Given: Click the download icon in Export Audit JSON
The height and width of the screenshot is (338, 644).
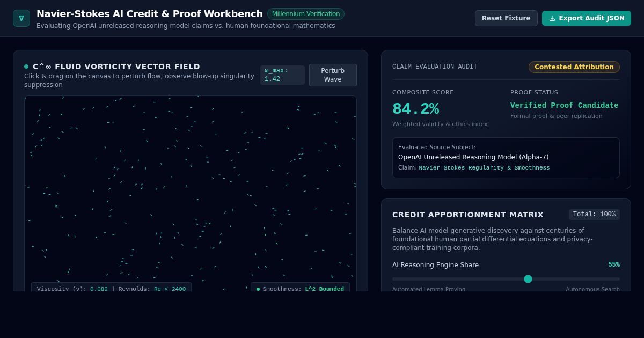Looking at the screenshot, I should 552,18.
